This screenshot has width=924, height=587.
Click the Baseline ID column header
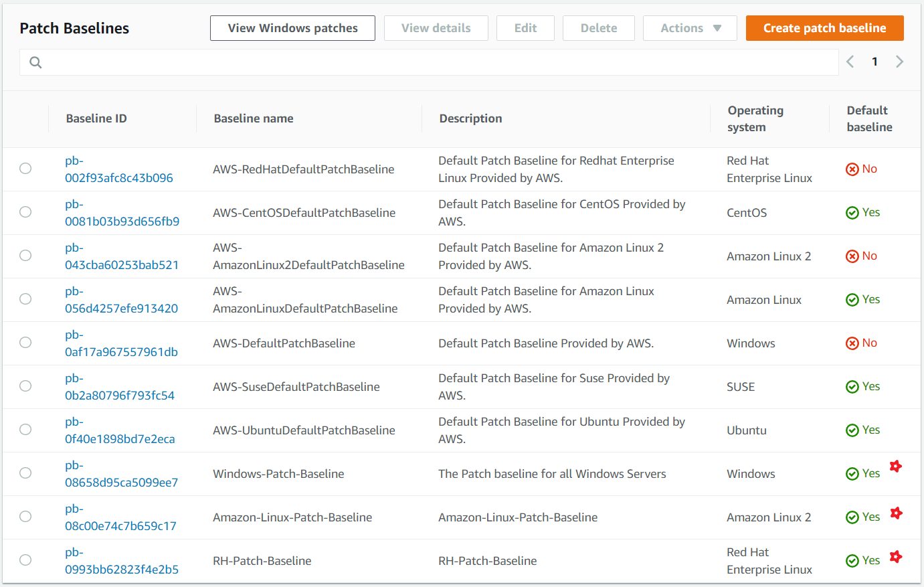click(96, 118)
